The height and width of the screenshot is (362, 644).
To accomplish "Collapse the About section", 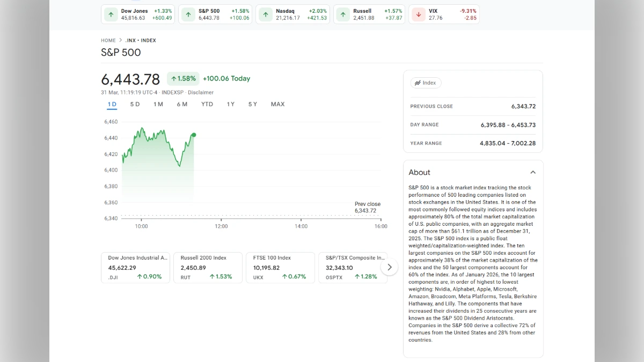I will [533, 172].
